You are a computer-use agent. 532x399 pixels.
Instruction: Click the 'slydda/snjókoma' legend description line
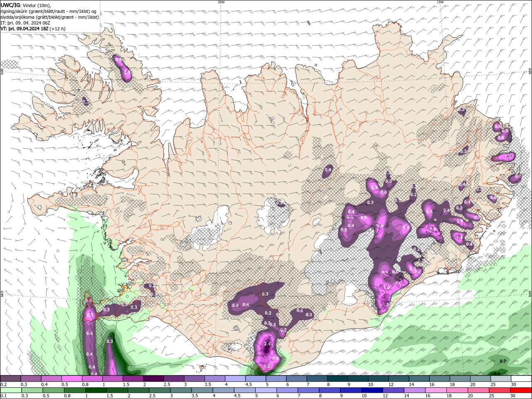[50, 17]
